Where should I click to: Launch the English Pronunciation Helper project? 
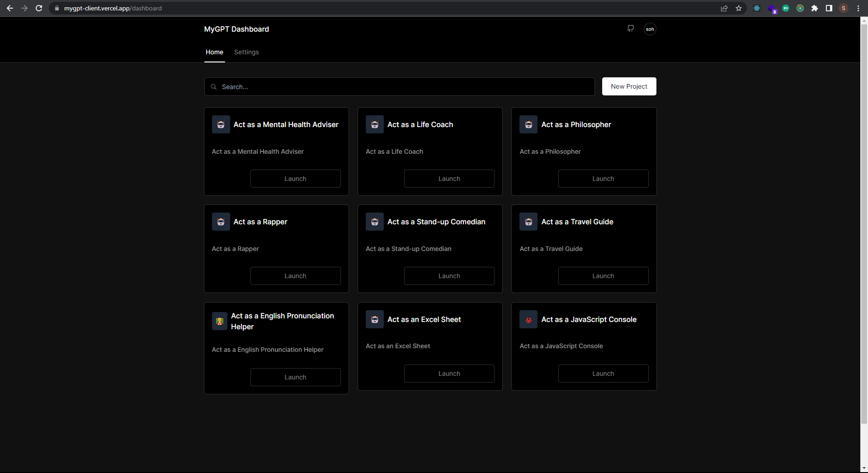pyautogui.click(x=295, y=377)
